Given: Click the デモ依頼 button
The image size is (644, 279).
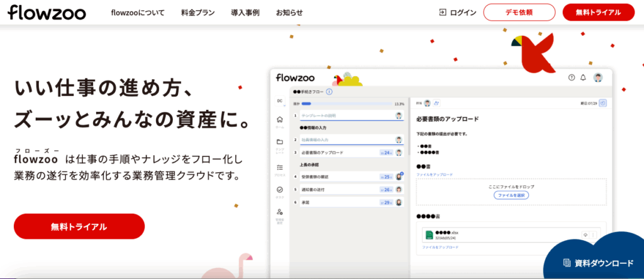Looking at the screenshot, I should (519, 13).
